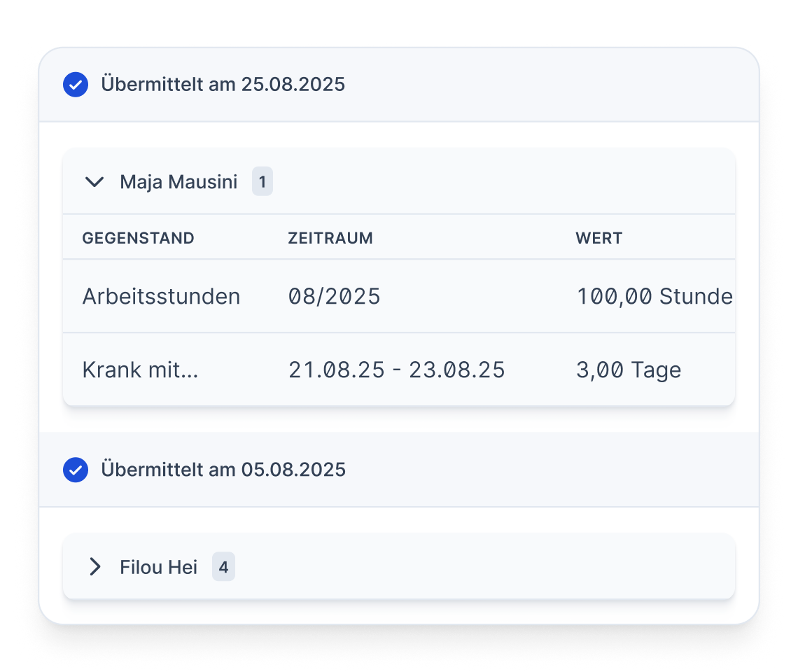798x672 pixels.
Task: Click the checkmark icon beside 25.08.2025 submission
Action: (76, 84)
